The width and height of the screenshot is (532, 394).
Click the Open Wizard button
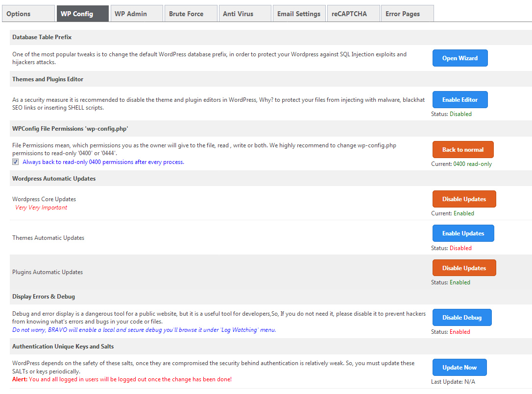pos(460,58)
